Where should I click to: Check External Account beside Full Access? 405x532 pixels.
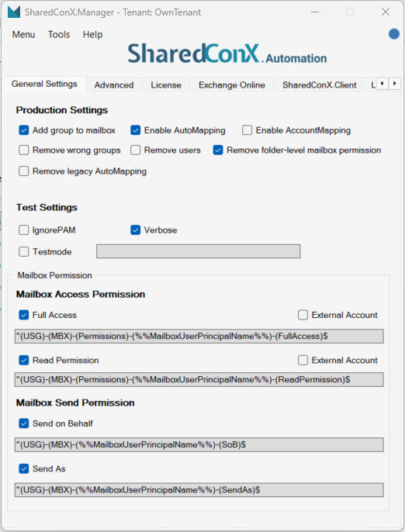pos(303,315)
